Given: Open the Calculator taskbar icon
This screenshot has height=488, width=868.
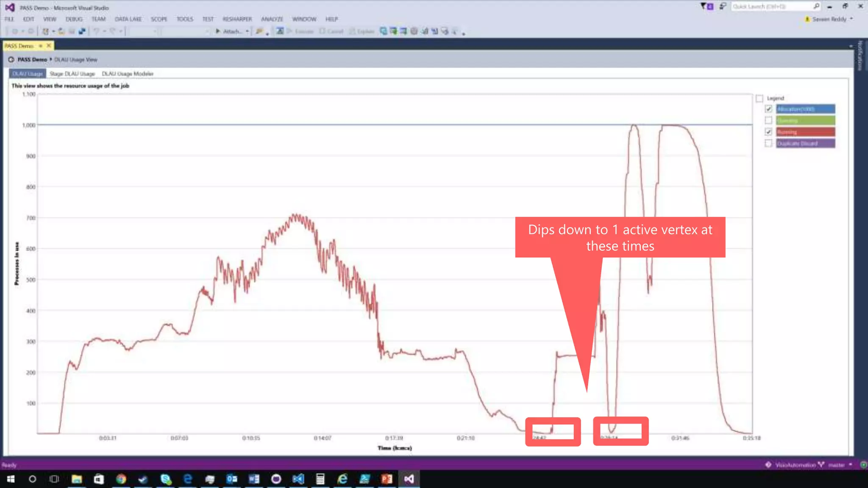Looking at the screenshot, I should 320,479.
